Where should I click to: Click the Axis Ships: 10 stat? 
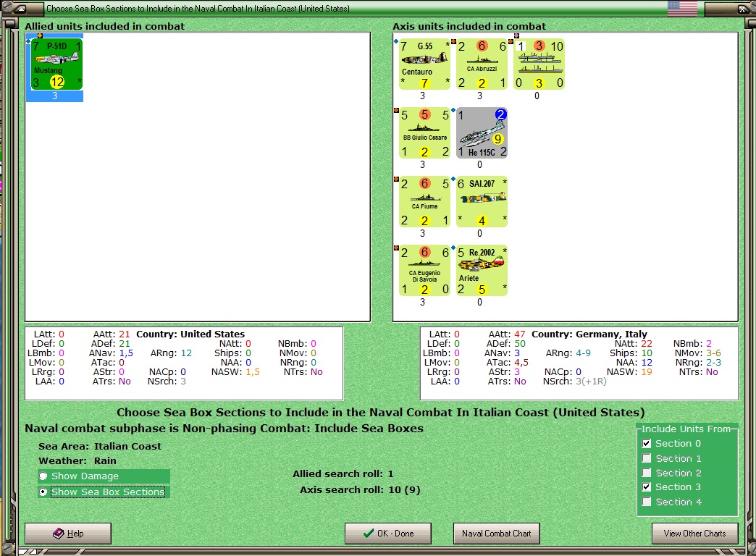click(631, 353)
